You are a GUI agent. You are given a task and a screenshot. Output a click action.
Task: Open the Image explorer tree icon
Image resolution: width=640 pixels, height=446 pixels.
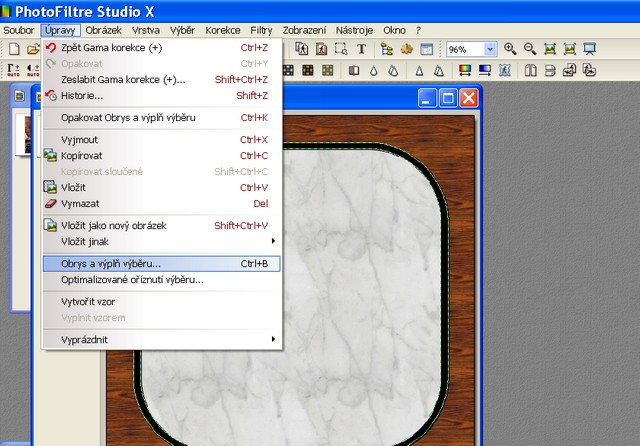(x=387, y=49)
